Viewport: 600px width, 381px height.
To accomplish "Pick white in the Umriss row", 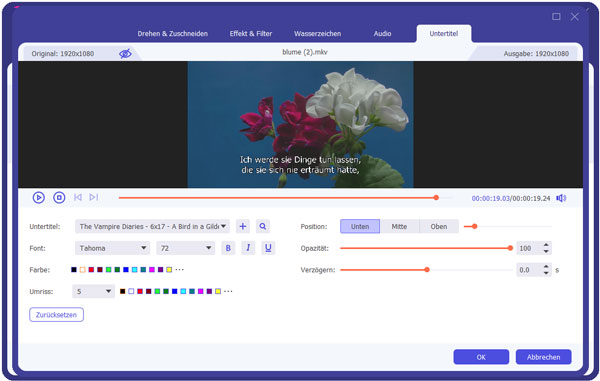I will [x=131, y=291].
